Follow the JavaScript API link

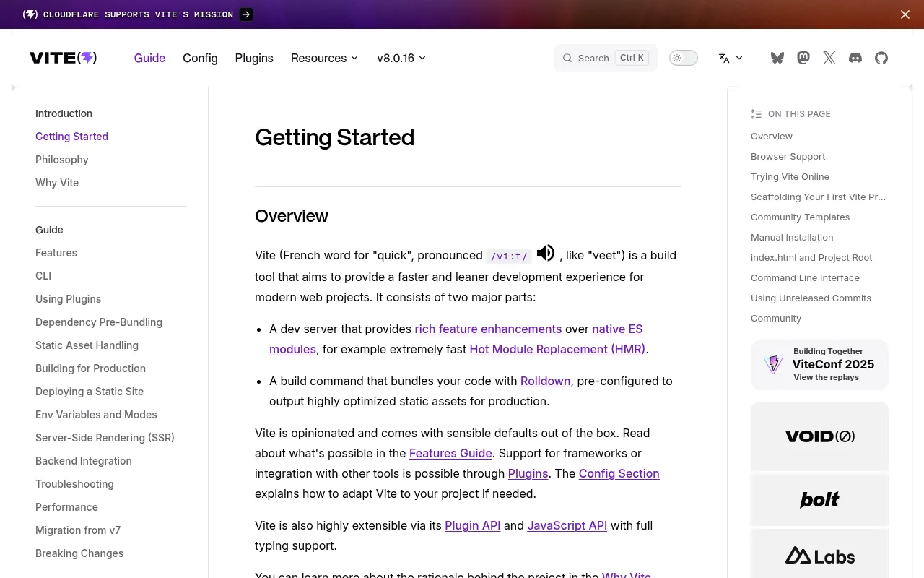click(567, 525)
